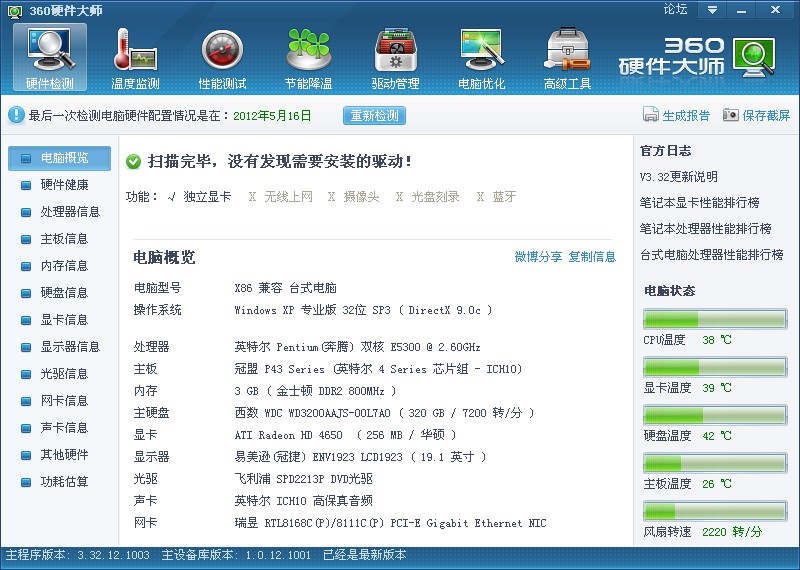Click the 显卡温度 progress bar
800x570 pixels.
[715, 367]
